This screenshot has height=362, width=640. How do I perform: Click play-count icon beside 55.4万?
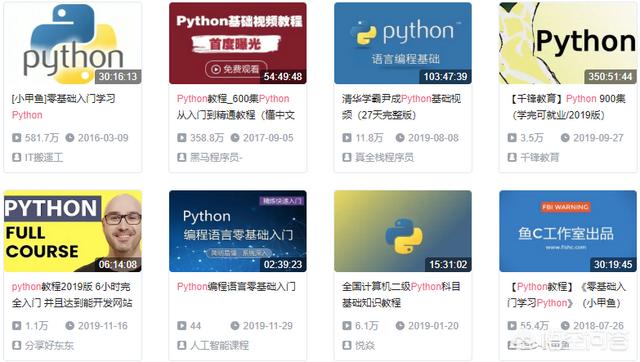[x=512, y=326]
